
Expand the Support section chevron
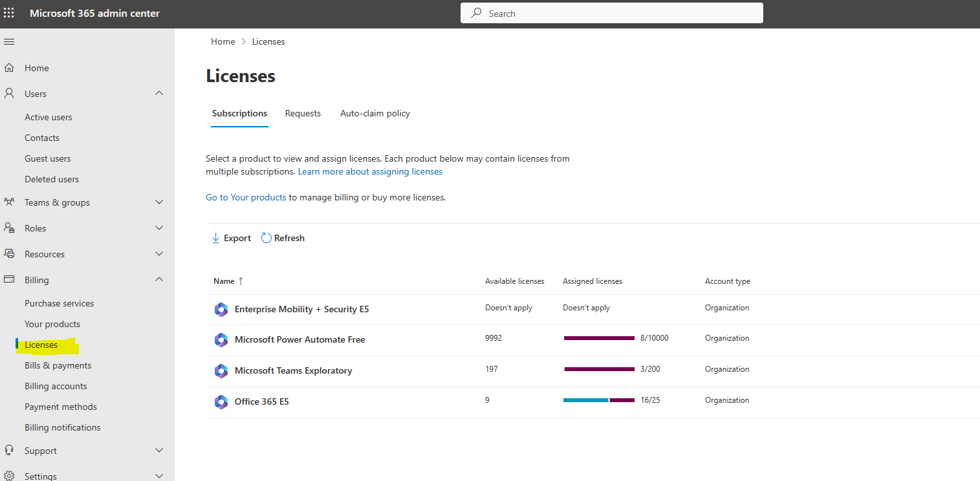159,450
